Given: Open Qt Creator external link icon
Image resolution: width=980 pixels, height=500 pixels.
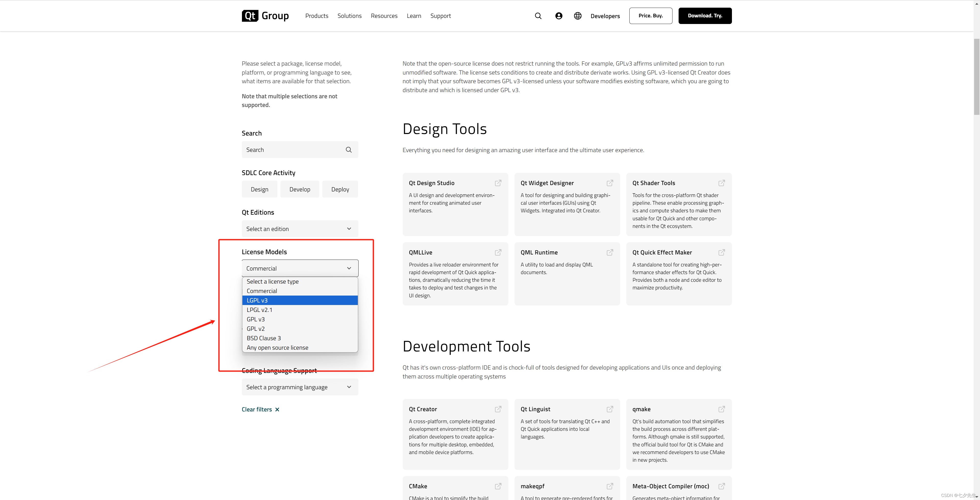Looking at the screenshot, I should [x=498, y=409].
